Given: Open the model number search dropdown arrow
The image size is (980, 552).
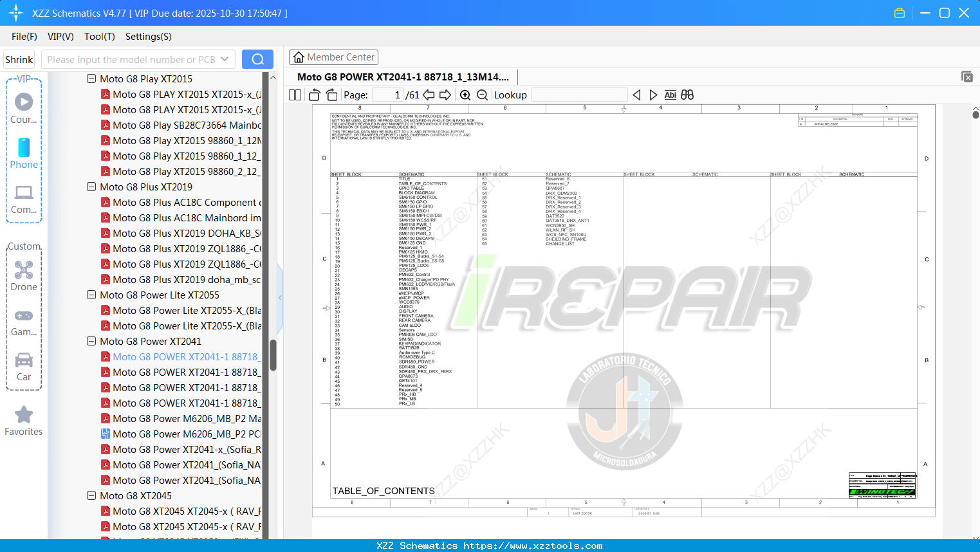Looking at the screenshot, I should (x=225, y=59).
